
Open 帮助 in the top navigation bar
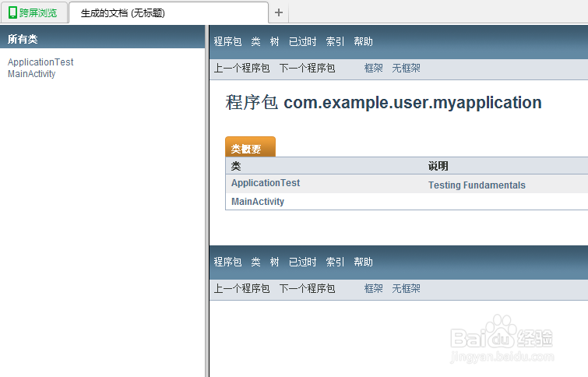(x=364, y=41)
